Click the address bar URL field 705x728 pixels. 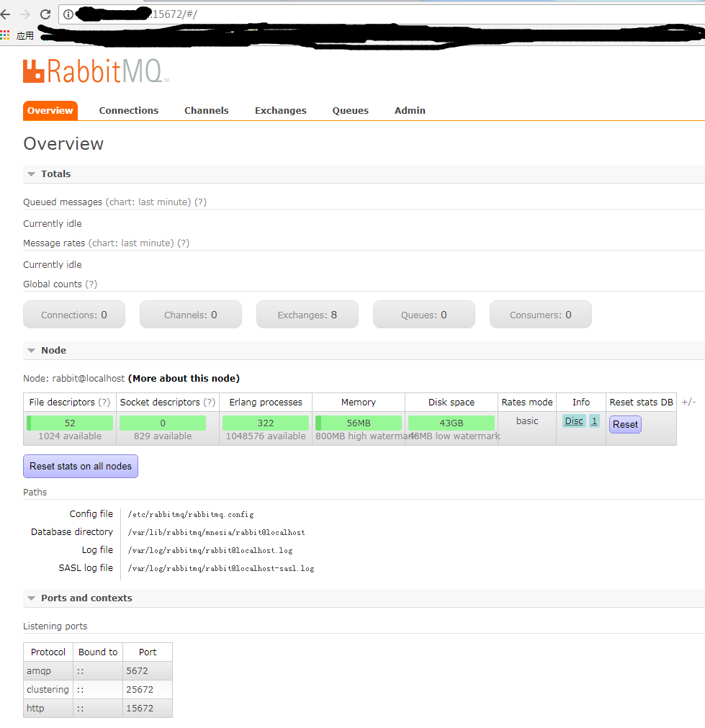(381, 14)
